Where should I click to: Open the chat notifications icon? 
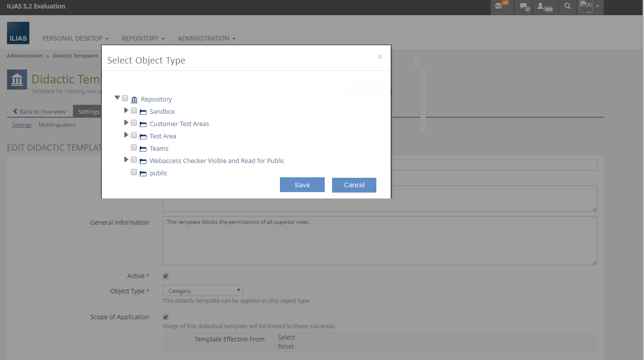point(524,6)
